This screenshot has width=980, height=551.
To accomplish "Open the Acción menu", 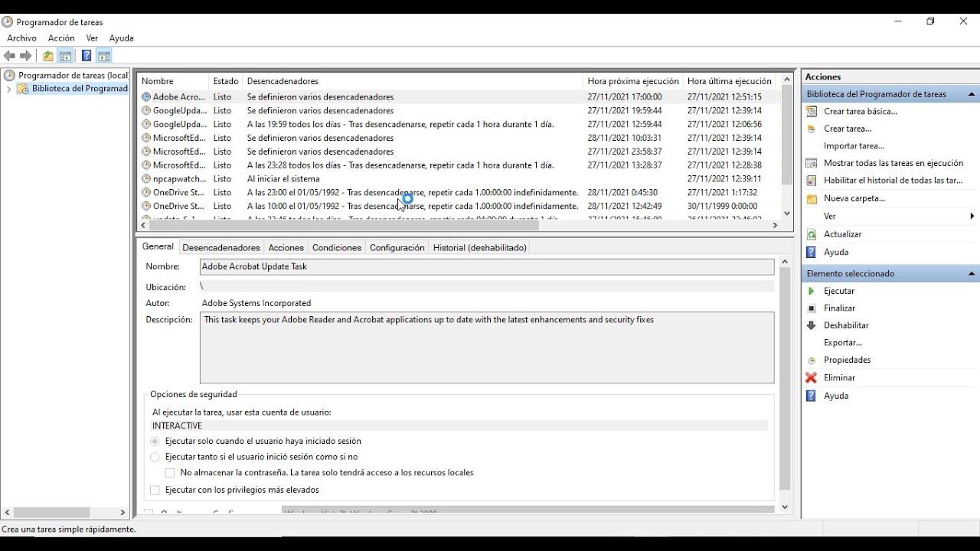I will [x=60, y=37].
